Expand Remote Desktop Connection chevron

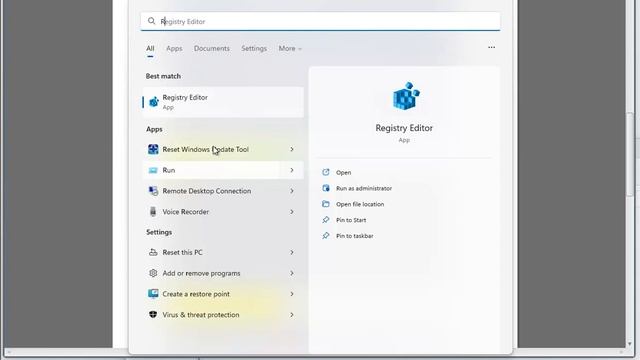[292, 191]
